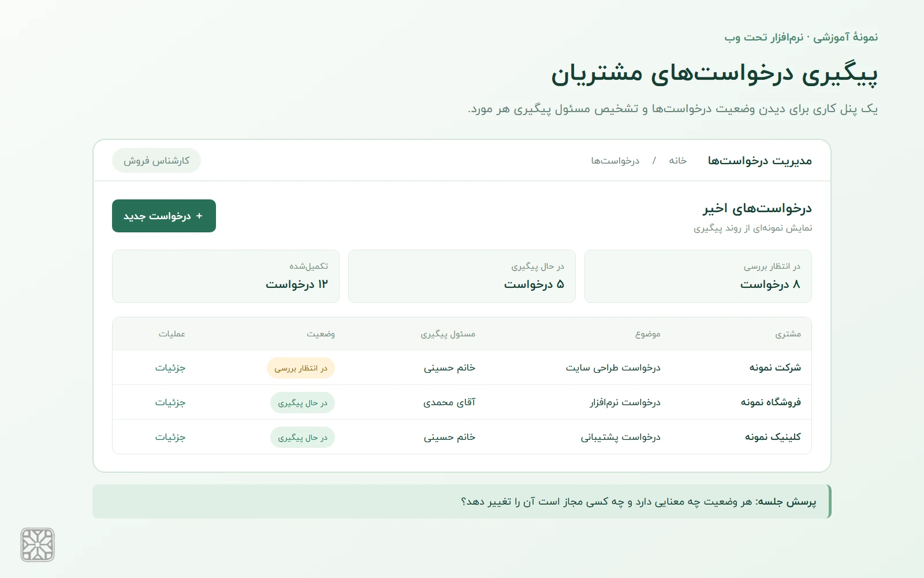Click the «کارشناس فروش» role badge

click(x=157, y=161)
